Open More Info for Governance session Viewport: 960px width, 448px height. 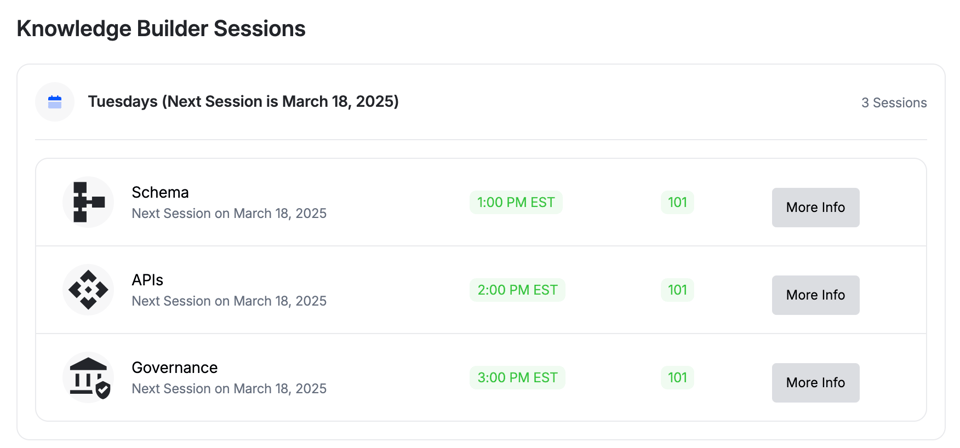[815, 382]
